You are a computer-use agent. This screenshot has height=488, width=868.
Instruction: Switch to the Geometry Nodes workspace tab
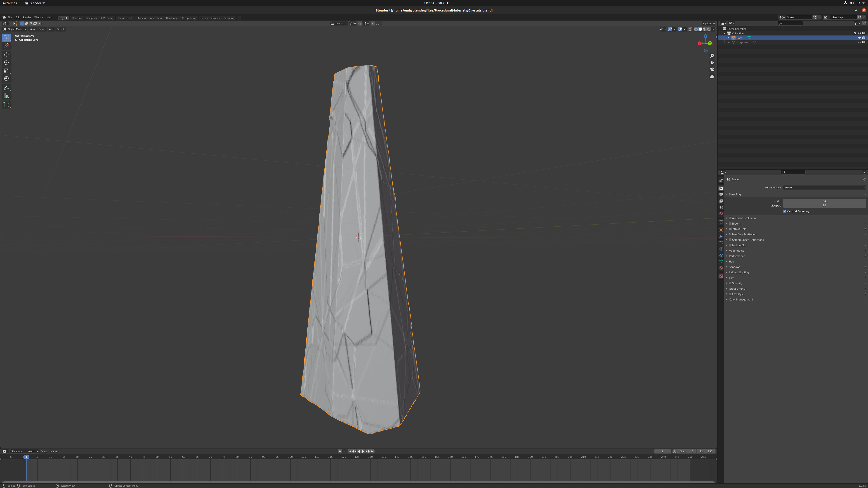pos(210,18)
